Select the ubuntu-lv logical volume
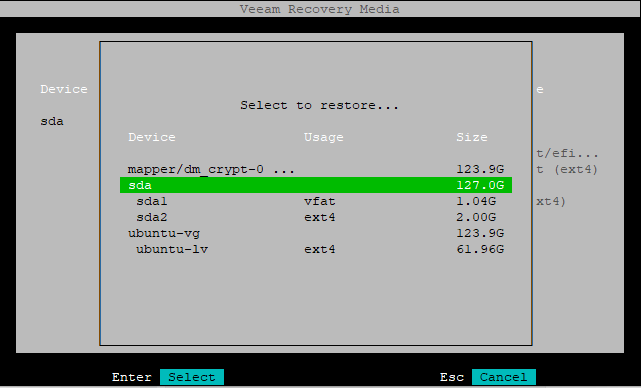641x388 pixels. click(316, 249)
